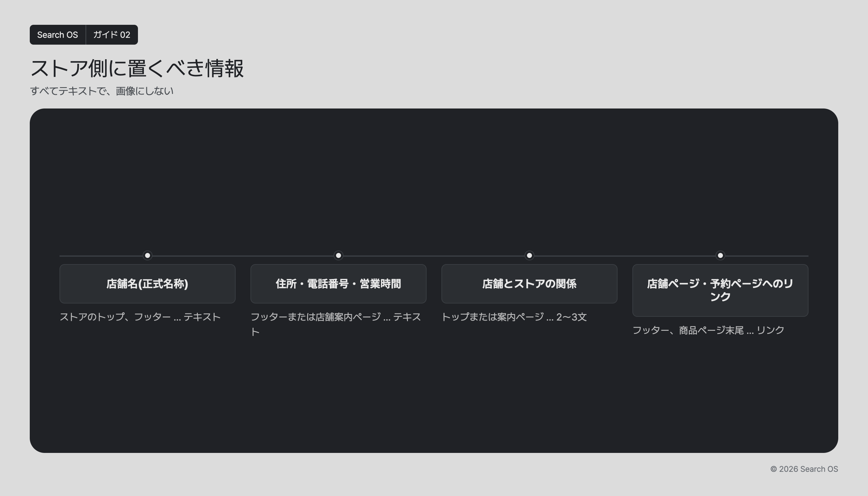
Task: Select the 住所・電話番号・営業時間 card
Action: coord(338,284)
